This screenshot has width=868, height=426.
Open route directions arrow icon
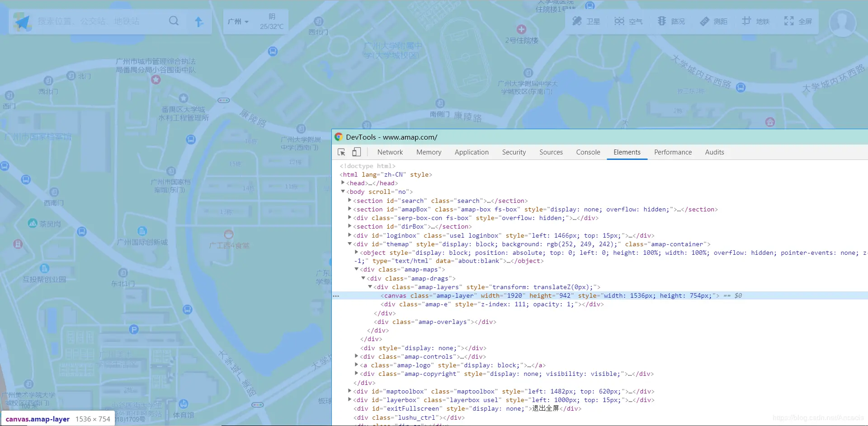[x=199, y=21]
